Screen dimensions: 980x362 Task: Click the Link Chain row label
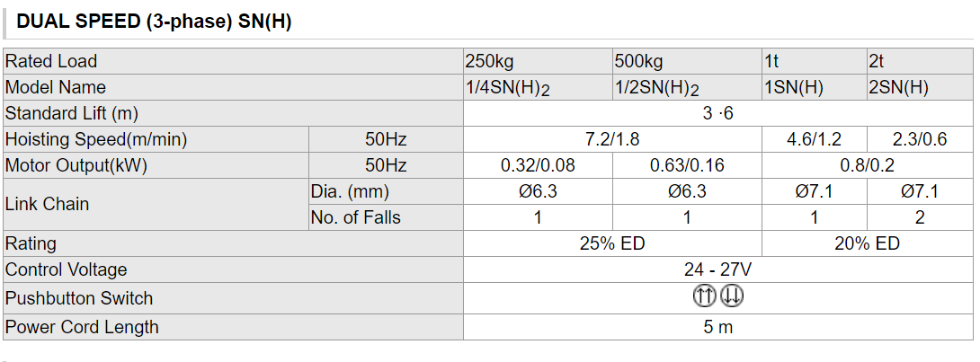[x=47, y=204]
